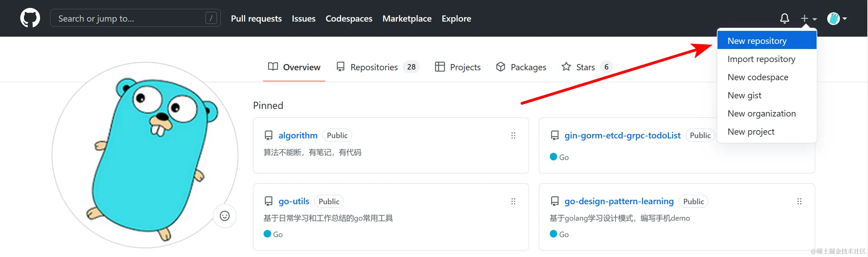Click the Pinned section heading
This screenshot has width=868, height=257.
(268, 105)
